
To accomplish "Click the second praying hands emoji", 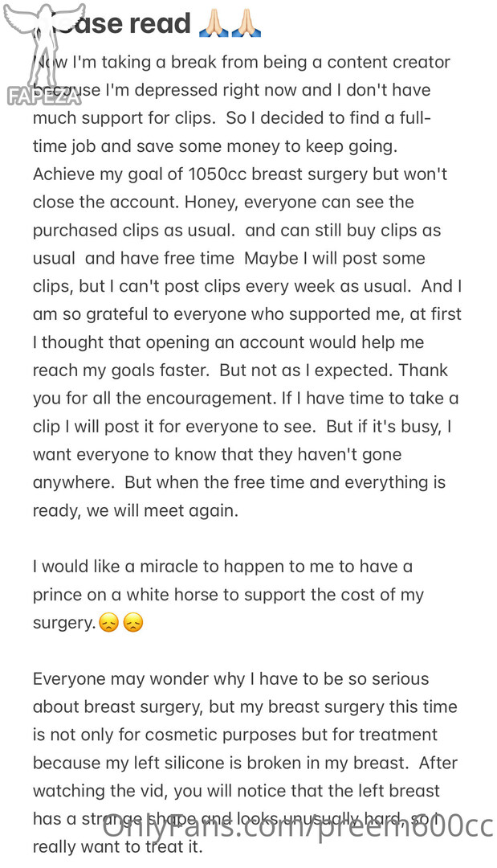I will coord(247,24).
